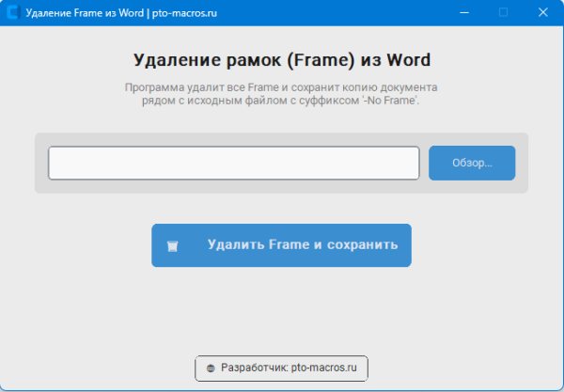Close the Удаление Frame из Word window
This screenshot has height=392, width=564.
click(543, 12)
